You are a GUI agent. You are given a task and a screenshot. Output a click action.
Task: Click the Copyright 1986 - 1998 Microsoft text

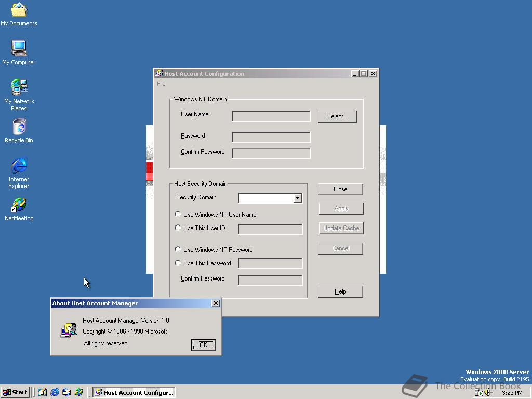click(125, 331)
